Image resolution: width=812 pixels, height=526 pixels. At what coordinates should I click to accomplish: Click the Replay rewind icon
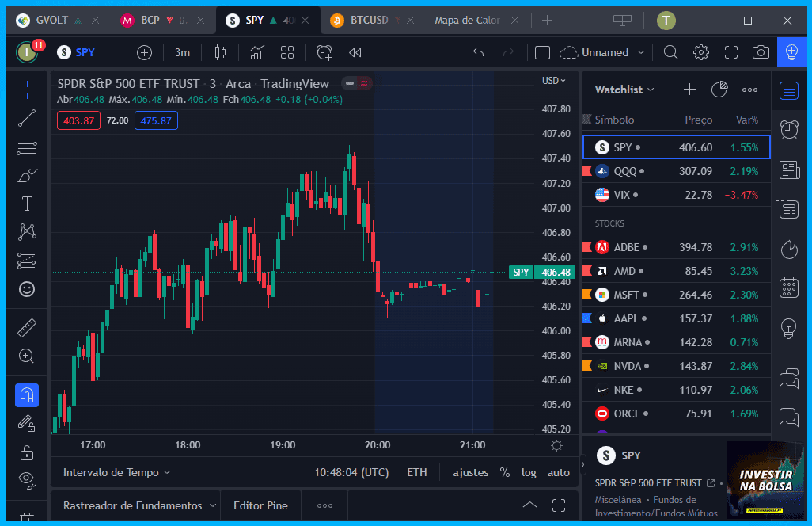tap(355, 52)
